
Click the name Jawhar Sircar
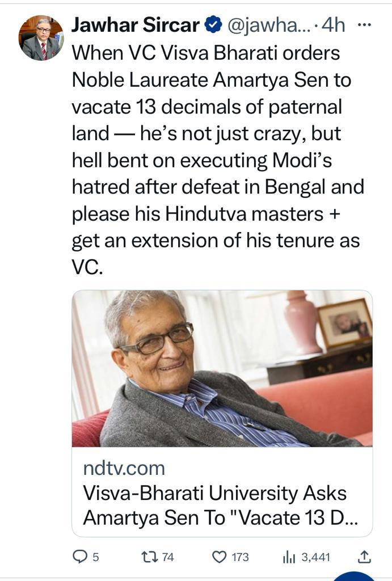135,26
